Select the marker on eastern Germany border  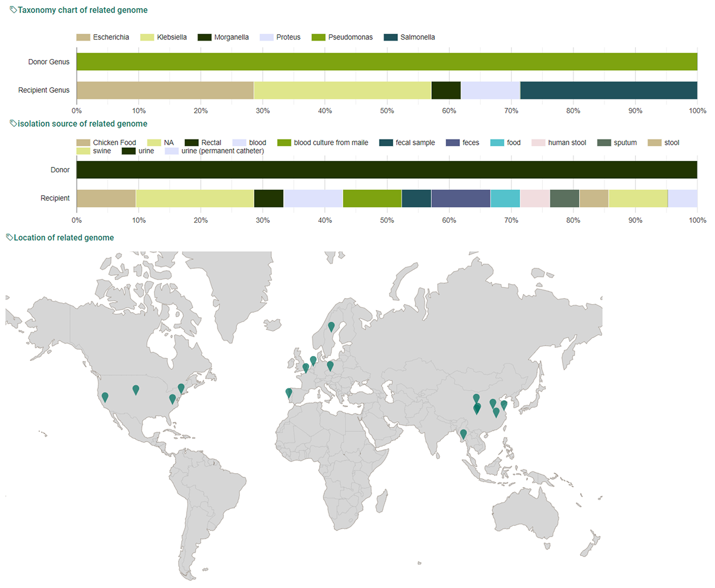[330, 366]
